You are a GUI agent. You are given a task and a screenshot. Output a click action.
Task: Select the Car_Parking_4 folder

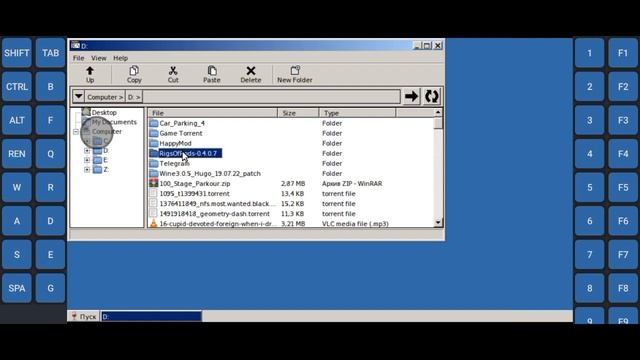point(182,123)
